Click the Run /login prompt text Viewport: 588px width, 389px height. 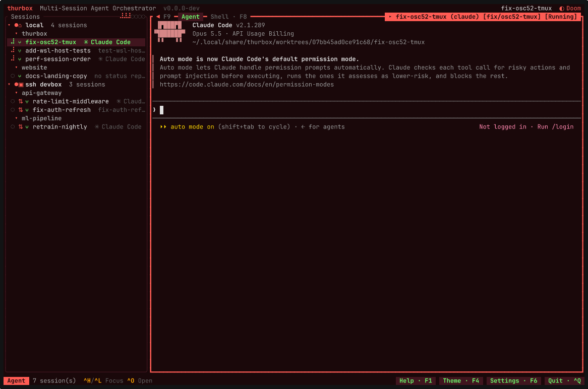(555, 127)
